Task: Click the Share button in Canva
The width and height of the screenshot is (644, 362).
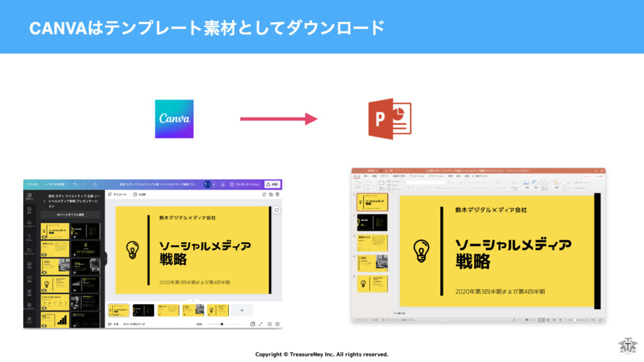Action: (272, 185)
